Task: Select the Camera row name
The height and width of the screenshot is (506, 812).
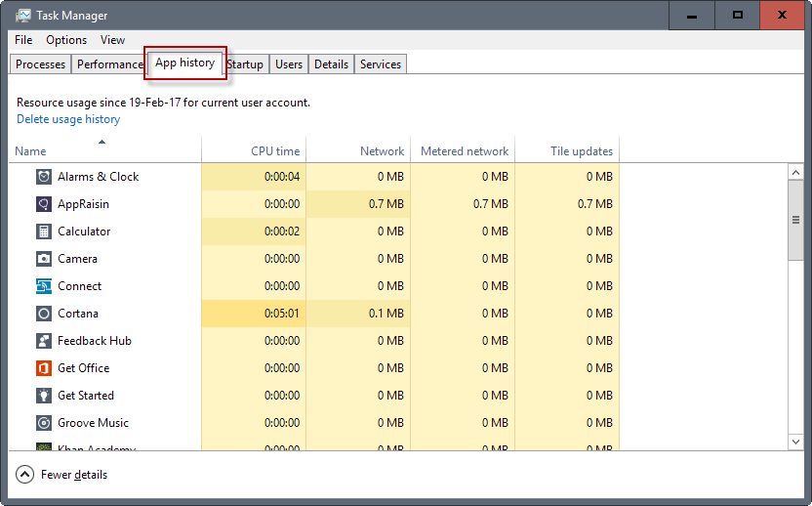Action: click(77, 259)
